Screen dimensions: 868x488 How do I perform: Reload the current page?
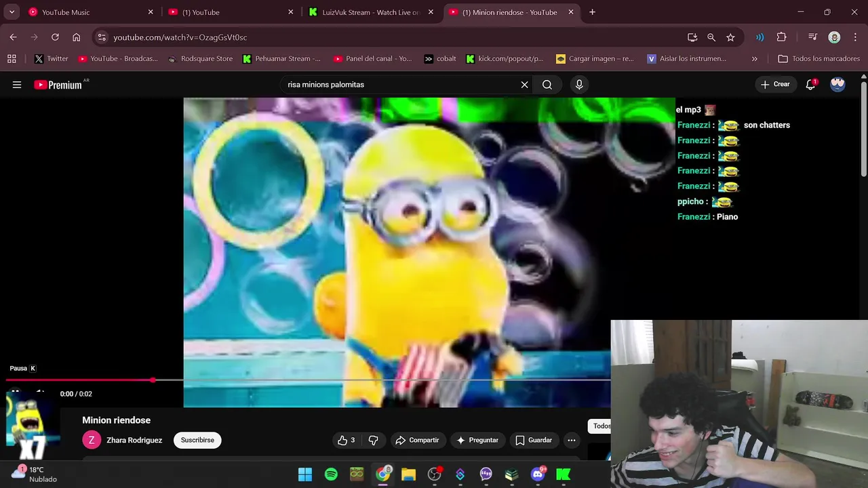55,37
